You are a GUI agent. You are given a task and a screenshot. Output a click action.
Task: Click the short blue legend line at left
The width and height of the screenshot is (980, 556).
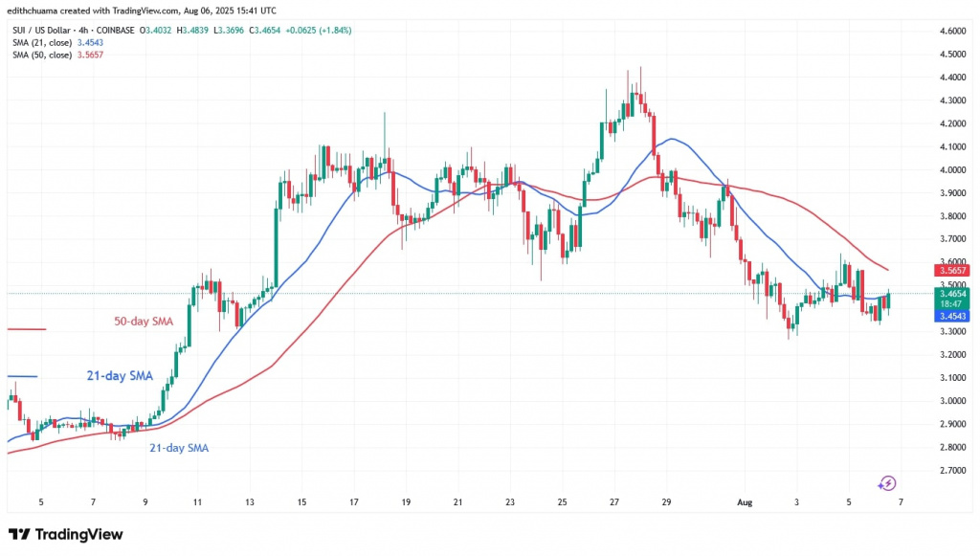(21, 376)
